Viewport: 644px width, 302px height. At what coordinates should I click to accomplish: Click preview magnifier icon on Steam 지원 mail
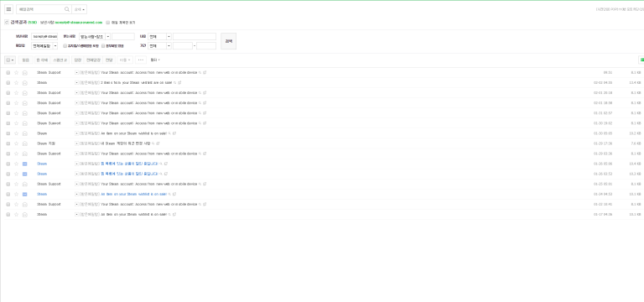pos(153,143)
